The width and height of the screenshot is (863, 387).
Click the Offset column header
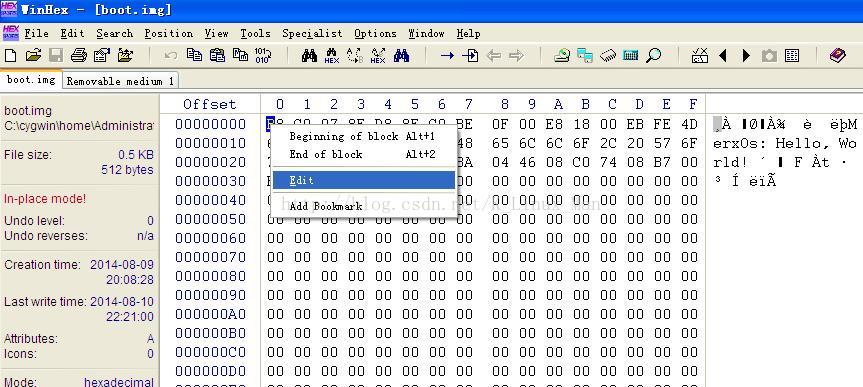(210, 104)
